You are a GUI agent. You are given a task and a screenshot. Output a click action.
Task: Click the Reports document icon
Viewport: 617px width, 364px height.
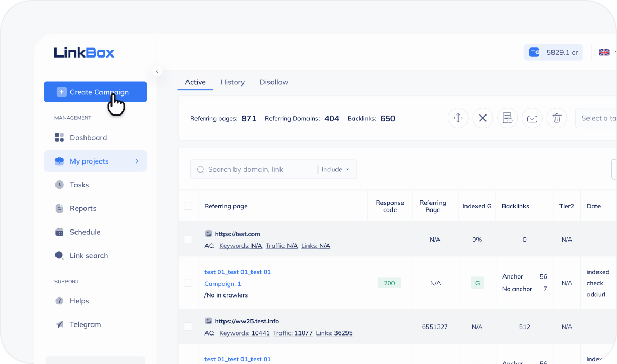point(59,208)
